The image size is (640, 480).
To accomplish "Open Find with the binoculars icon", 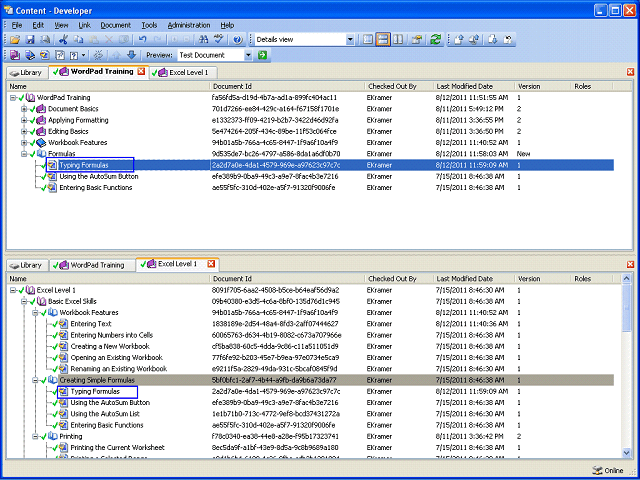I will point(203,40).
